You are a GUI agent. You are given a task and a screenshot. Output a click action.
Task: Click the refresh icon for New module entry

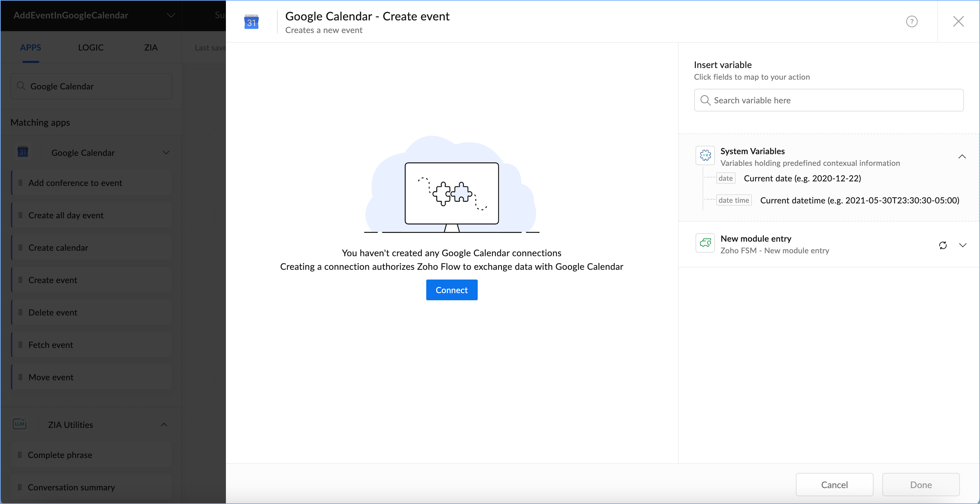click(942, 245)
